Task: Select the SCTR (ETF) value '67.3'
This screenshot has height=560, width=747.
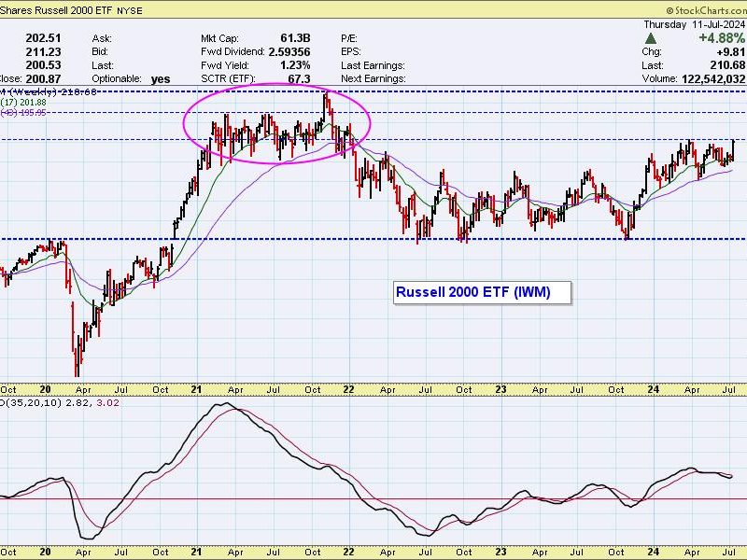Action: [299, 79]
